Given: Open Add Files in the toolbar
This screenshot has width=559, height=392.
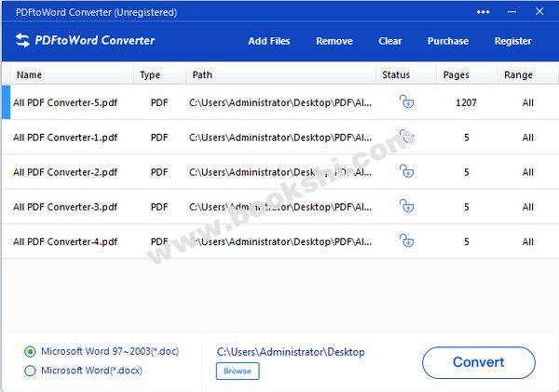Looking at the screenshot, I should [269, 41].
